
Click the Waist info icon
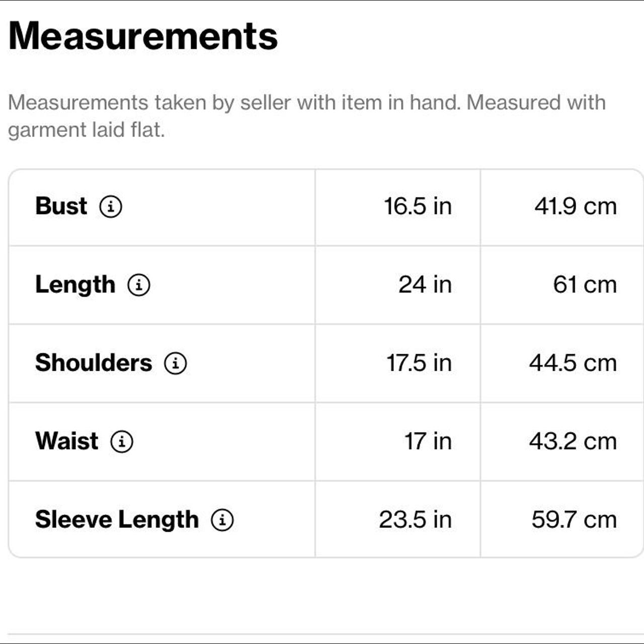(x=122, y=441)
